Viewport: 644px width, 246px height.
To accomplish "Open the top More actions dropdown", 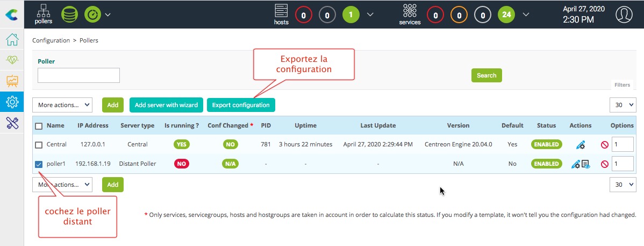I will (x=62, y=105).
